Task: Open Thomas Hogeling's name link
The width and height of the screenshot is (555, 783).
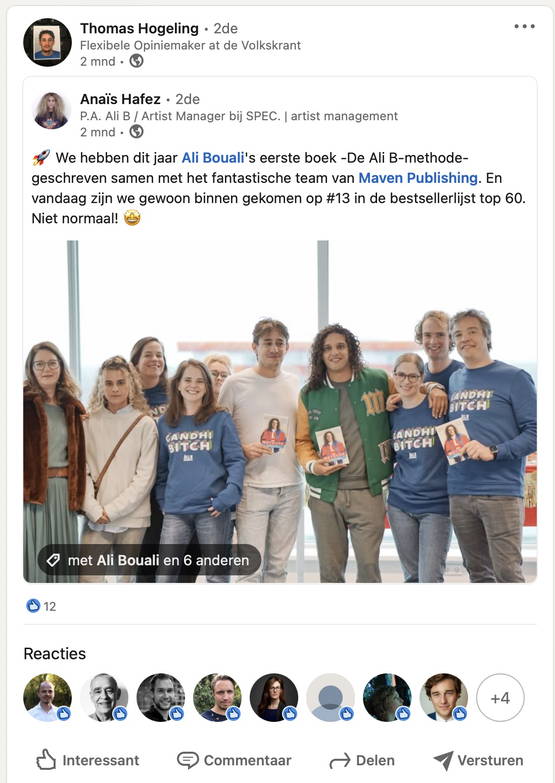Action: [139, 28]
